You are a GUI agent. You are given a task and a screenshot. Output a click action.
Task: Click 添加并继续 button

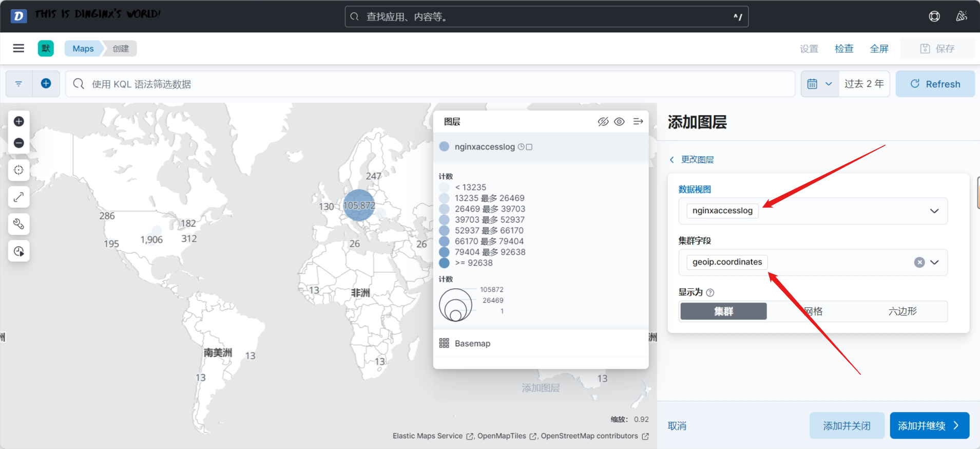point(930,426)
